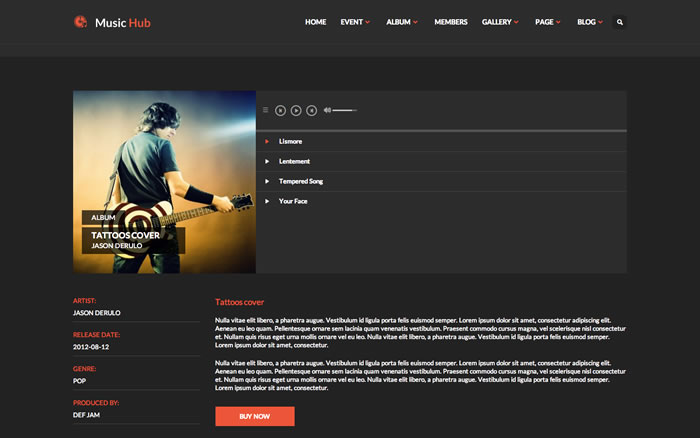
Task: Click the Artist label
Action: tap(84, 301)
